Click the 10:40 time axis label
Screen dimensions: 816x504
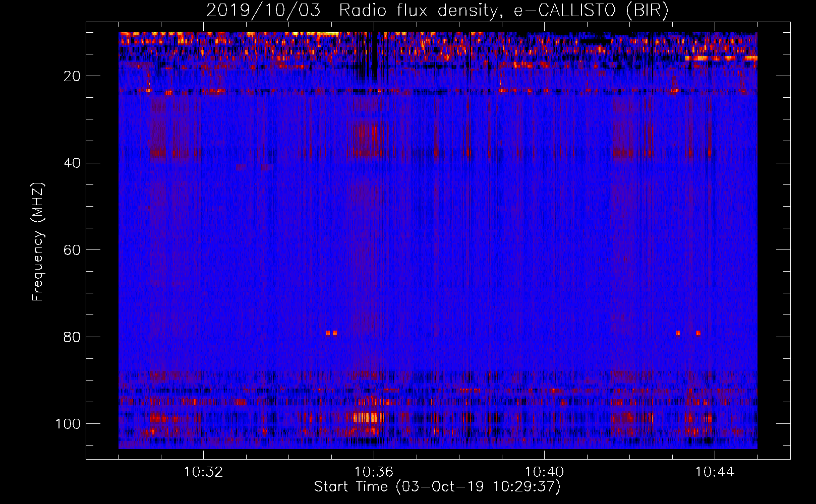[x=544, y=472]
